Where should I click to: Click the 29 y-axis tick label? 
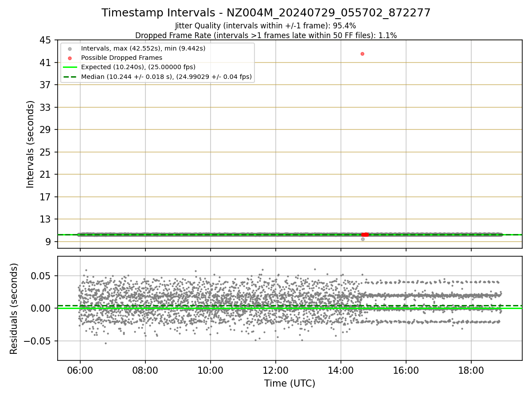click(46, 130)
